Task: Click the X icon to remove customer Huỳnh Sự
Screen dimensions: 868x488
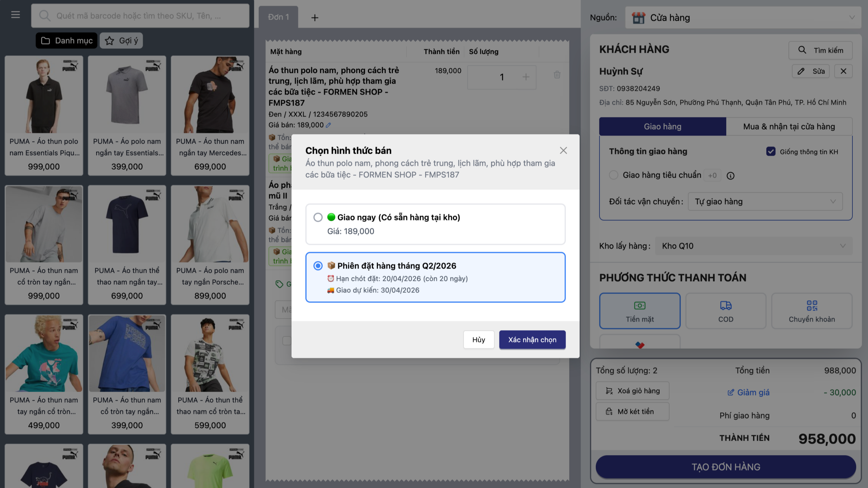Action: point(843,71)
